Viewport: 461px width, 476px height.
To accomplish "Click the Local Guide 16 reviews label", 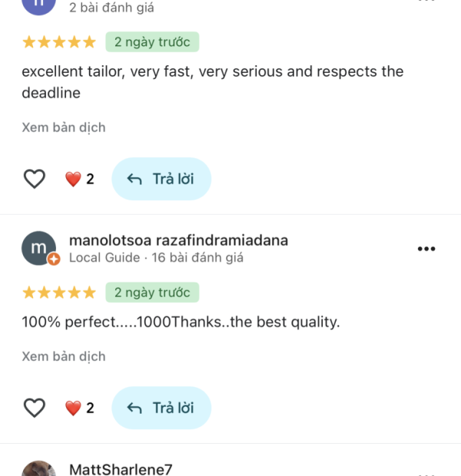I will coord(156,258).
